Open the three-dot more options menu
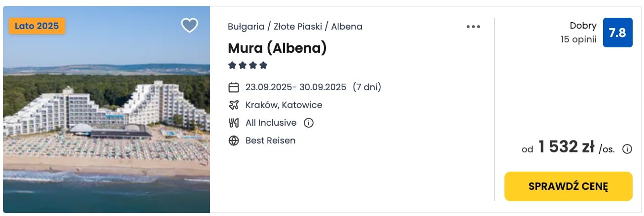Viewport: 644px width, 216px height. [x=473, y=27]
